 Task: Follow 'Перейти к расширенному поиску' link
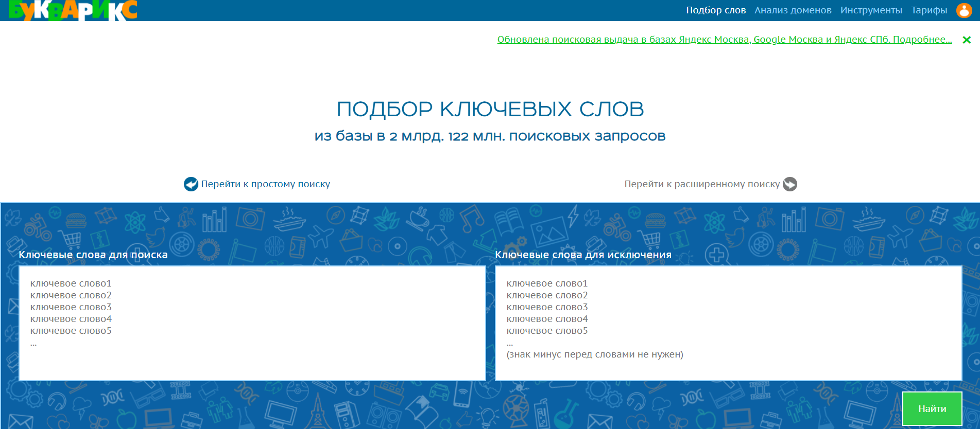(x=701, y=184)
